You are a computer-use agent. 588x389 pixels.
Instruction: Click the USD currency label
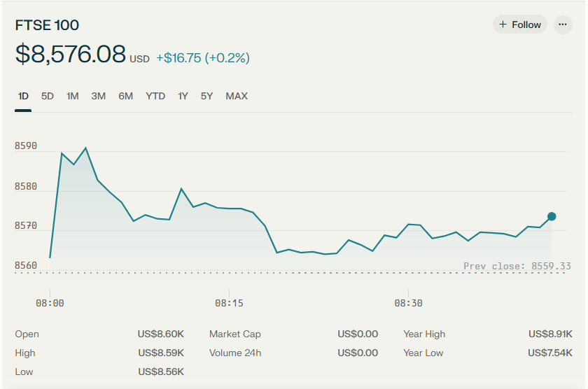pos(139,59)
